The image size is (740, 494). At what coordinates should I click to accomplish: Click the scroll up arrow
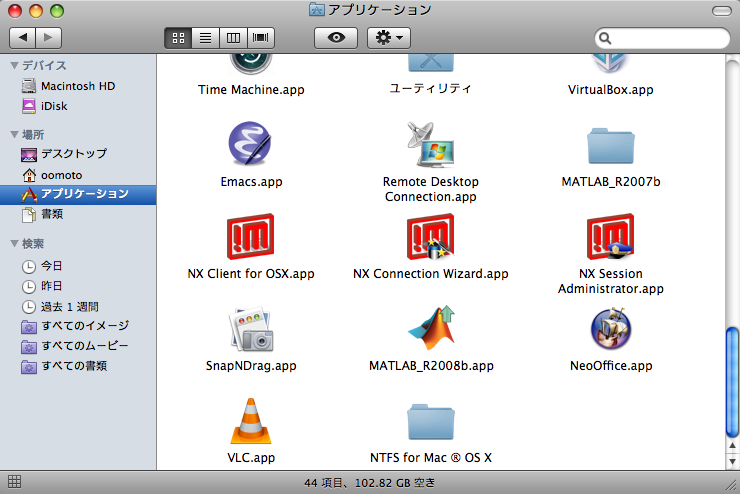(x=732, y=446)
